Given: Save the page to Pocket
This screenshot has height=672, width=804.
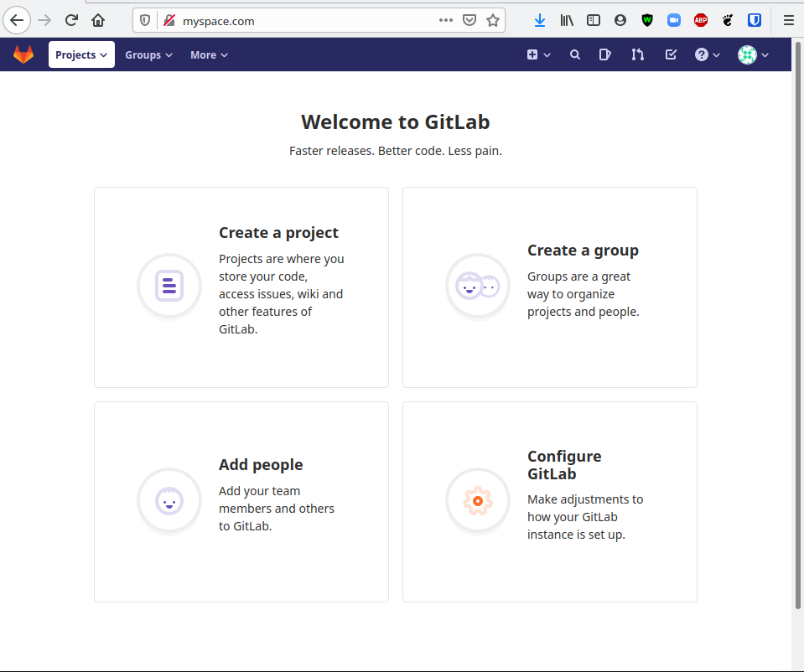Looking at the screenshot, I should [x=469, y=20].
